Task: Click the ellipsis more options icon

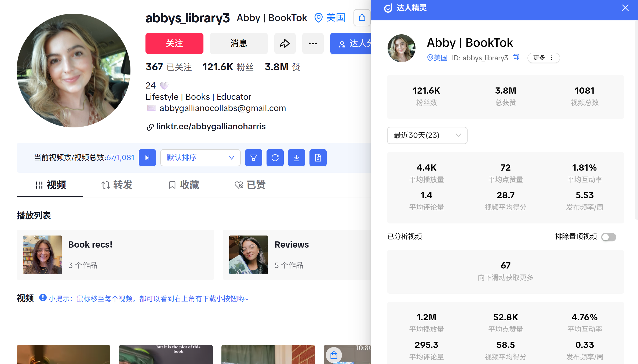Action: click(312, 43)
